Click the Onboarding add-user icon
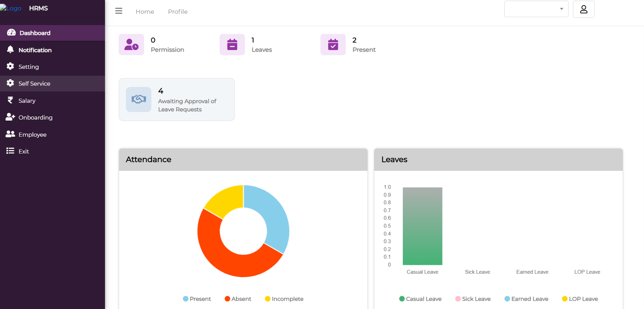 click(10, 117)
